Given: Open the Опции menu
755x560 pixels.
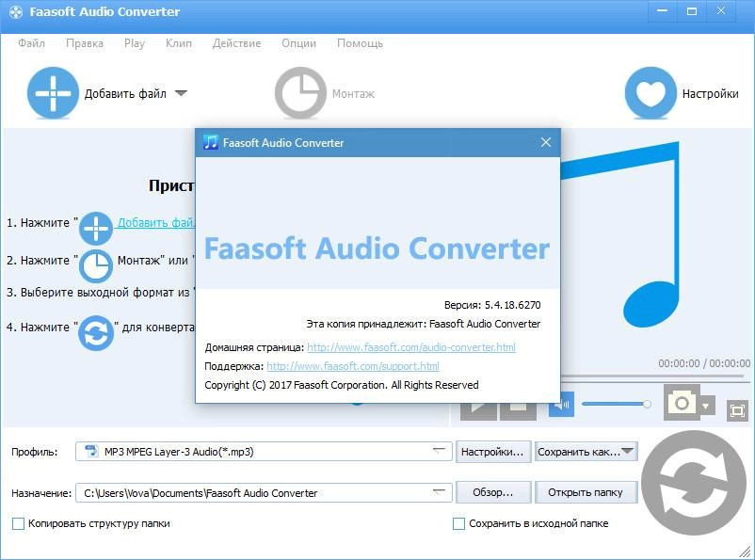Looking at the screenshot, I should click(x=299, y=43).
